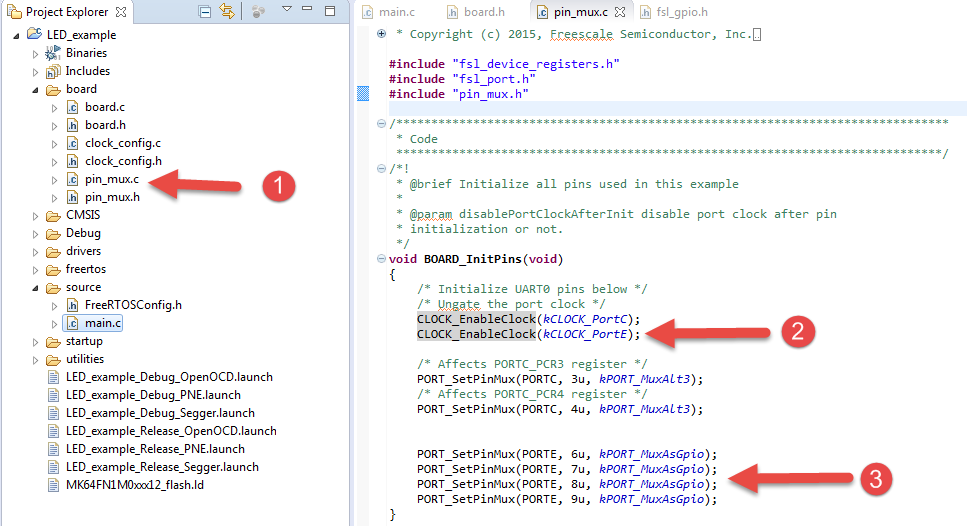Click kCLOCK_PortC in the code
This screenshot has width=967, height=526.
click(x=585, y=319)
